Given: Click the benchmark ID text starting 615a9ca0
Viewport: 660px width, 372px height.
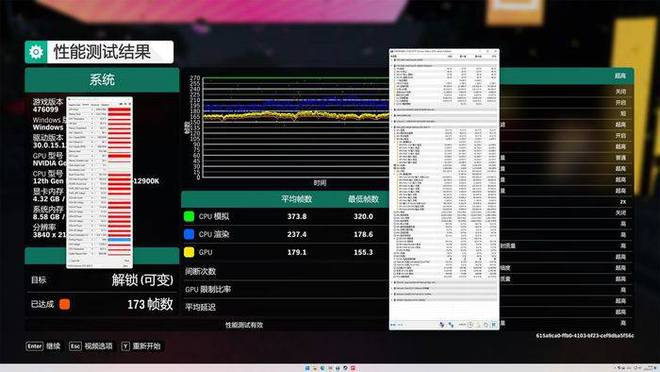Looking at the screenshot, I should coord(585,335).
